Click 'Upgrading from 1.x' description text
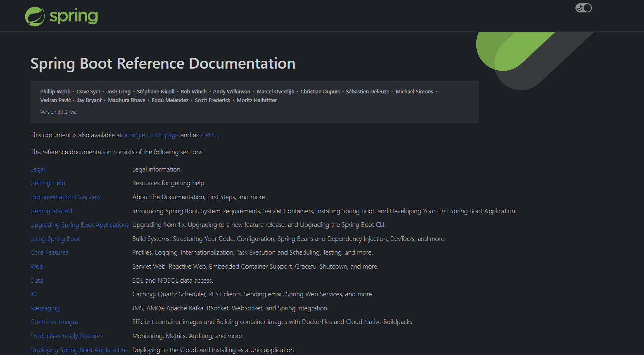Viewport: 644px width, 355px height. click(x=259, y=225)
